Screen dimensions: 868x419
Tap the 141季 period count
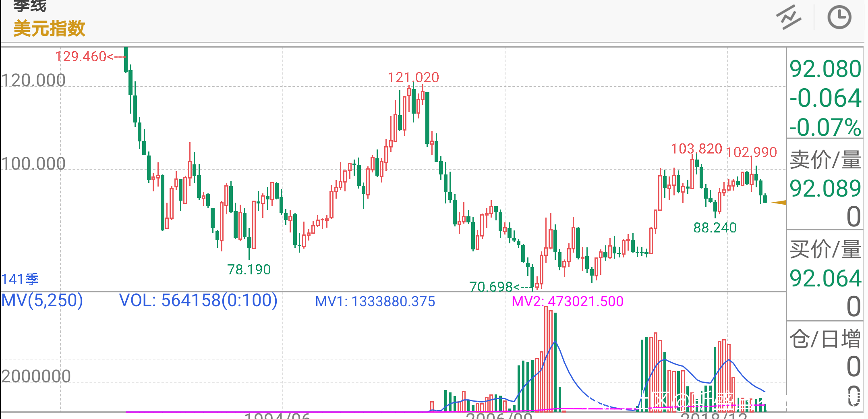point(20,279)
